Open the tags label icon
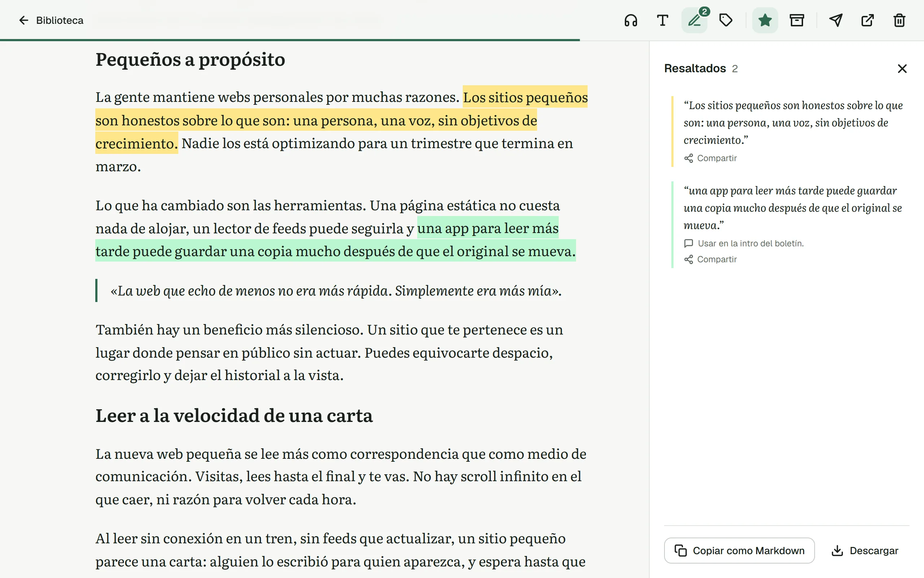The height and width of the screenshot is (578, 924). (726, 20)
